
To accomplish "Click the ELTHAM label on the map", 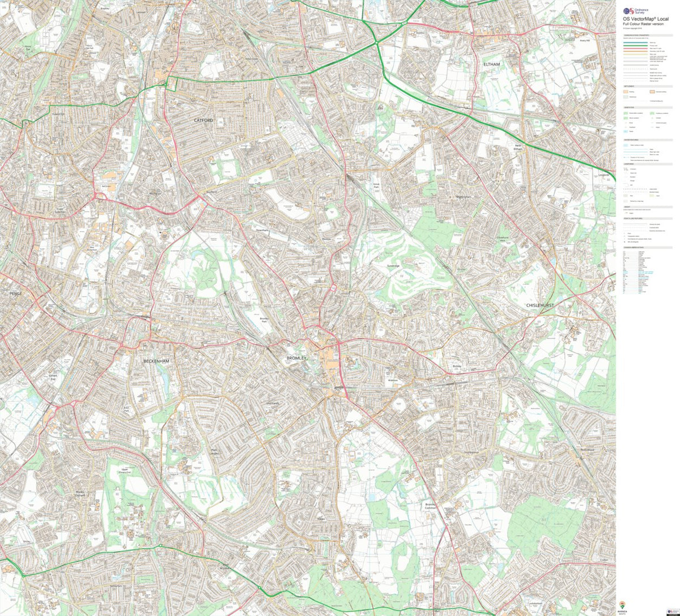I will tap(492, 65).
